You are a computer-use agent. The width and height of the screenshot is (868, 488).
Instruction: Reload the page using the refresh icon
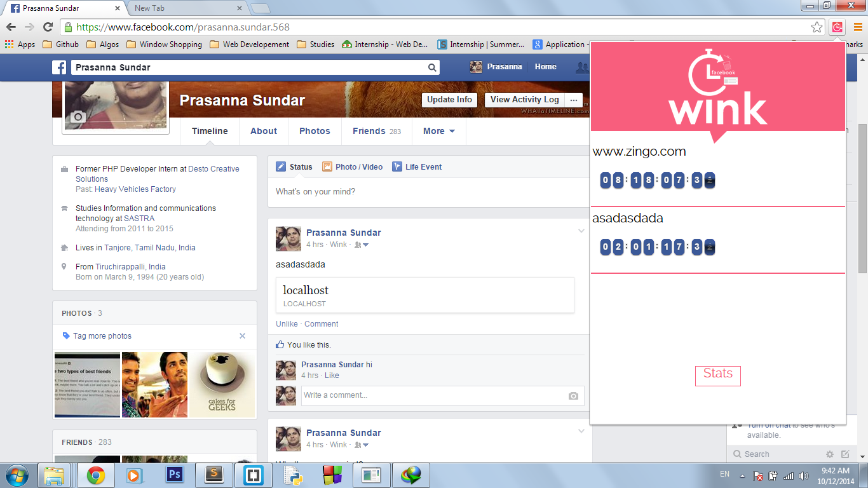[48, 27]
